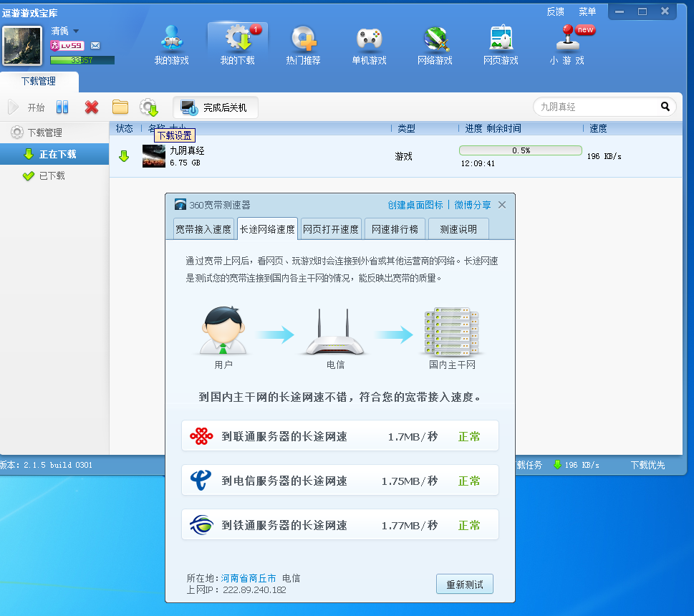The width and height of the screenshot is (694, 616).
Task: Expand the 清偊 username dropdown arrow
Action: pyautogui.click(x=76, y=31)
